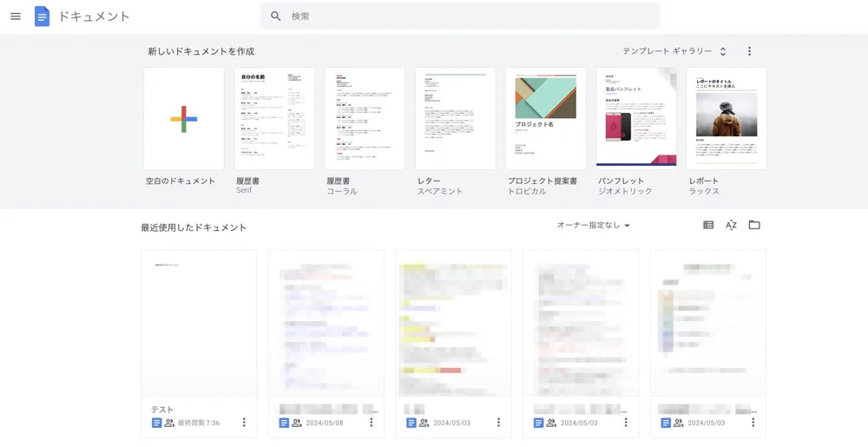This screenshot has height=447, width=868.
Task: Click the レター label text
Action: pos(429,181)
